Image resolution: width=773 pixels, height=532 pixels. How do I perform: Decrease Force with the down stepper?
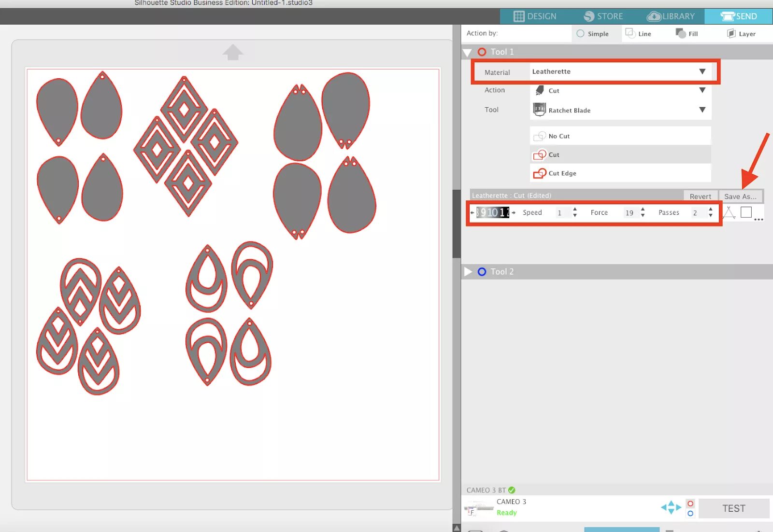pos(643,215)
